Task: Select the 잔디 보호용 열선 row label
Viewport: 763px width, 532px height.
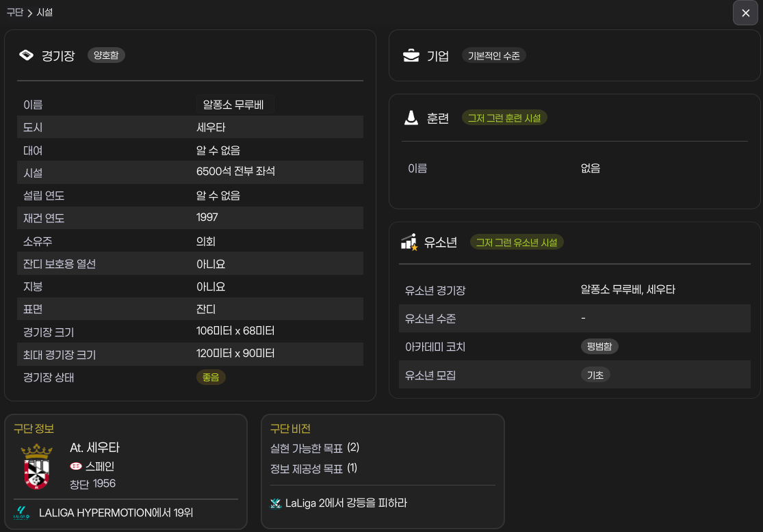Action: [60, 264]
